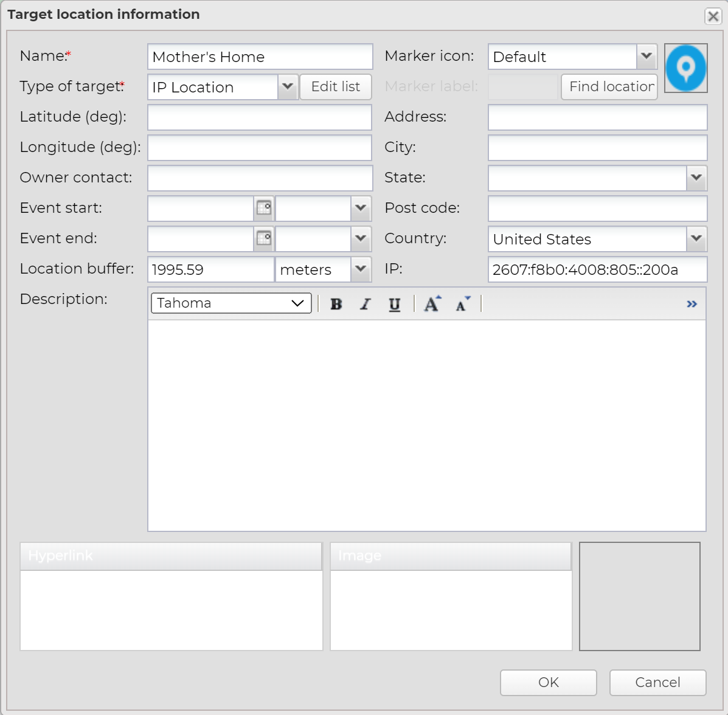Toggle bold formatting in description toolbar
The height and width of the screenshot is (715, 728).
[x=336, y=304]
